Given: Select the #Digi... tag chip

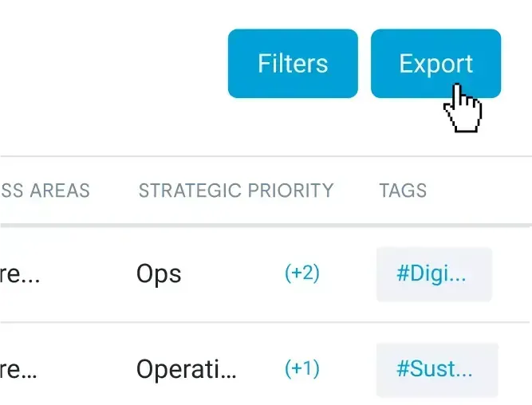Looking at the screenshot, I should pos(433,274).
